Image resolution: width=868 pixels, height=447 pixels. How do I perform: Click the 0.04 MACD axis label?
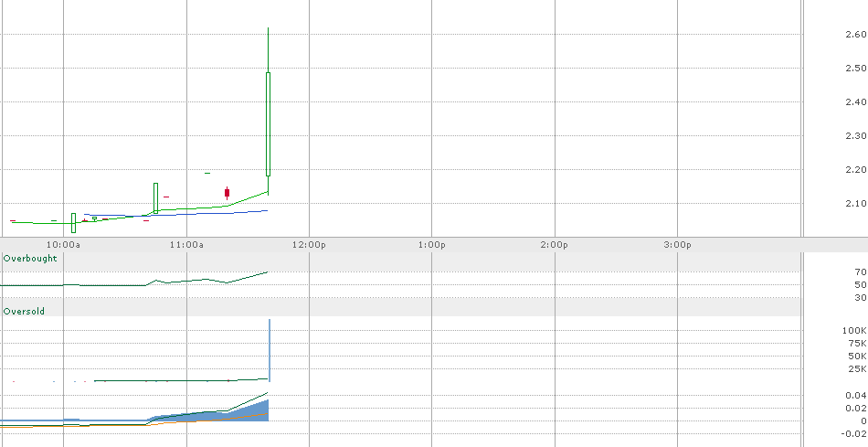856,396
